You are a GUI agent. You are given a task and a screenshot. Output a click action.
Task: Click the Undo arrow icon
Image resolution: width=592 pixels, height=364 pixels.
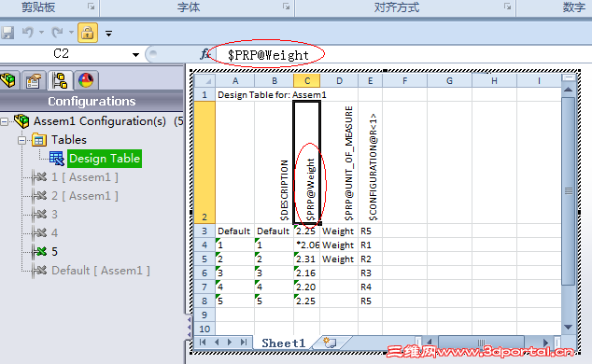28,33
